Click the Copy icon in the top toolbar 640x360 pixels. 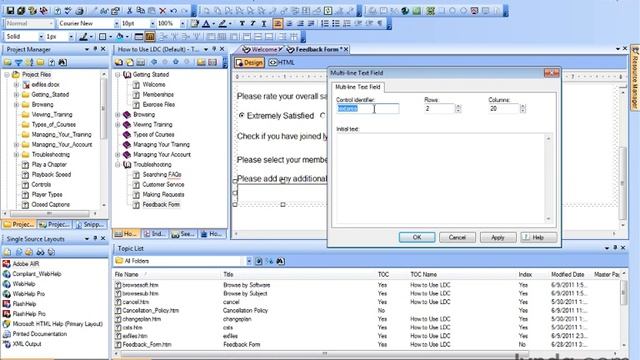pyautogui.click(x=140, y=11)
